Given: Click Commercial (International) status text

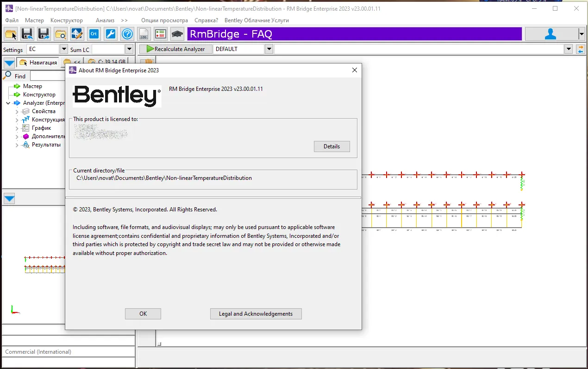Looking at the screenshot, I should (38, 352).
